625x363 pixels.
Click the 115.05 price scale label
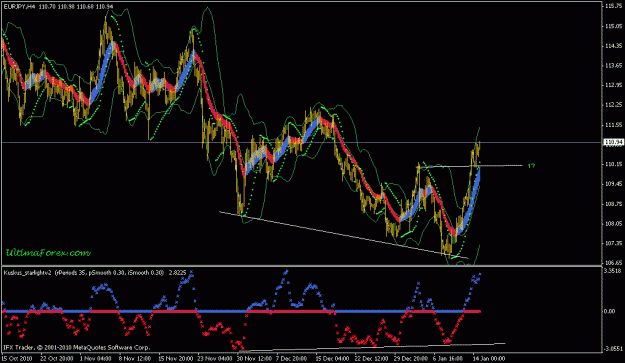pyautogui.click(x=614, y=26)
